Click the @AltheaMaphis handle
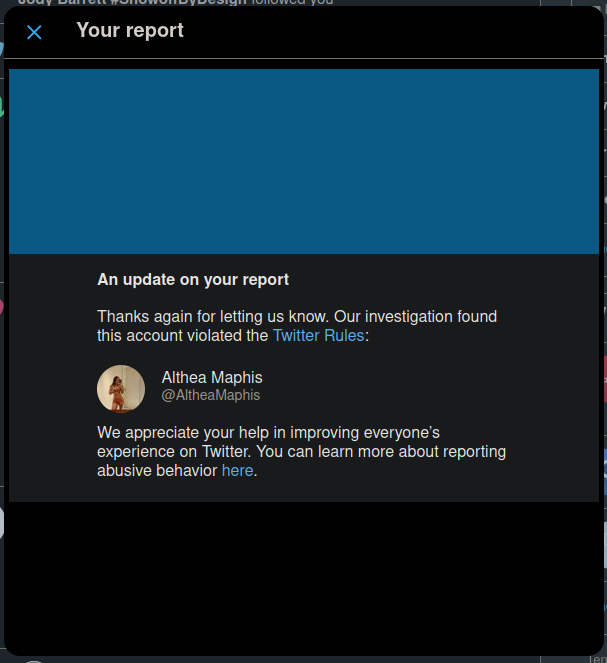This screenshot has height=663, width=607. click(x=211, y=395)
